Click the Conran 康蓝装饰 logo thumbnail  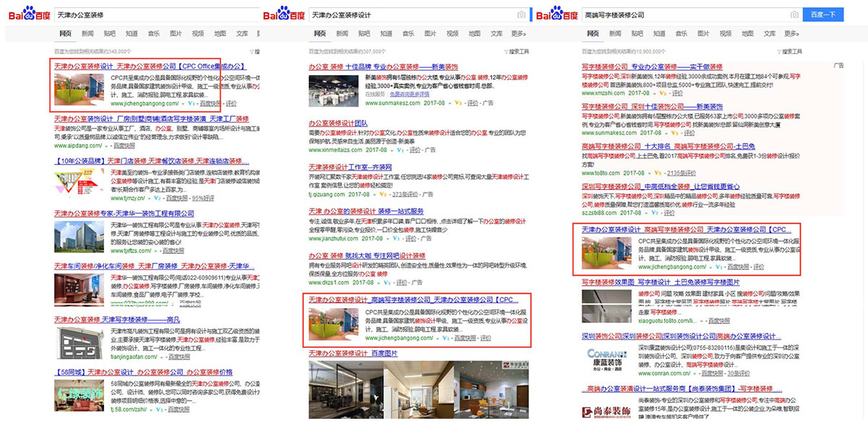click(x=607, y=359)
